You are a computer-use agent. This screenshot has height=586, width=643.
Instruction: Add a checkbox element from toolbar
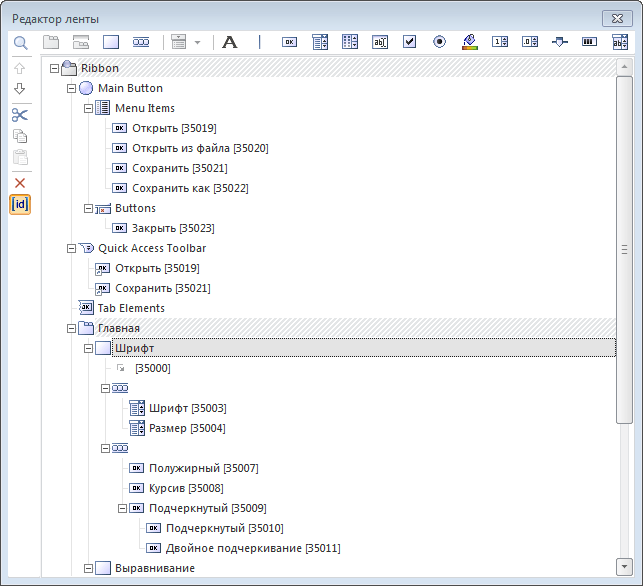click(x=409, y=42)
